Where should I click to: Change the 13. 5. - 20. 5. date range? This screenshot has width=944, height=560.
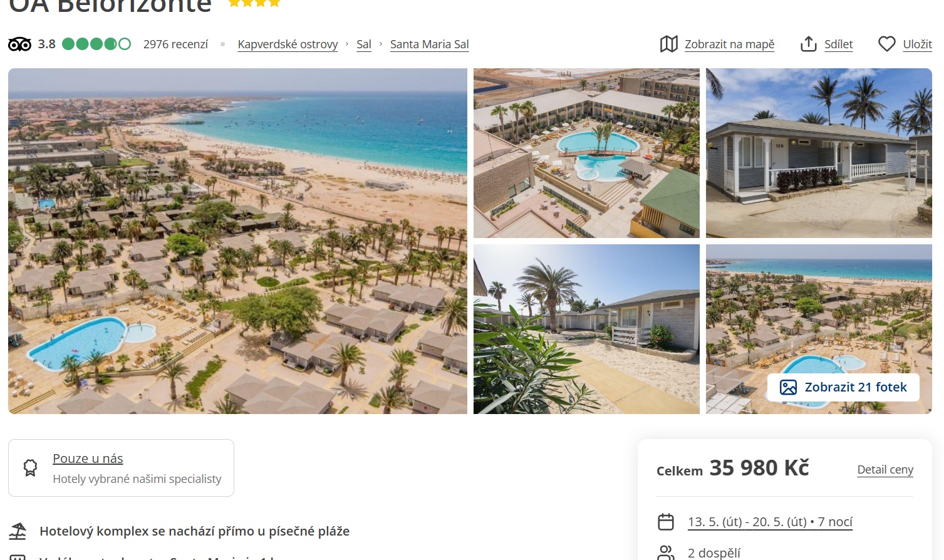coord(770,522)
